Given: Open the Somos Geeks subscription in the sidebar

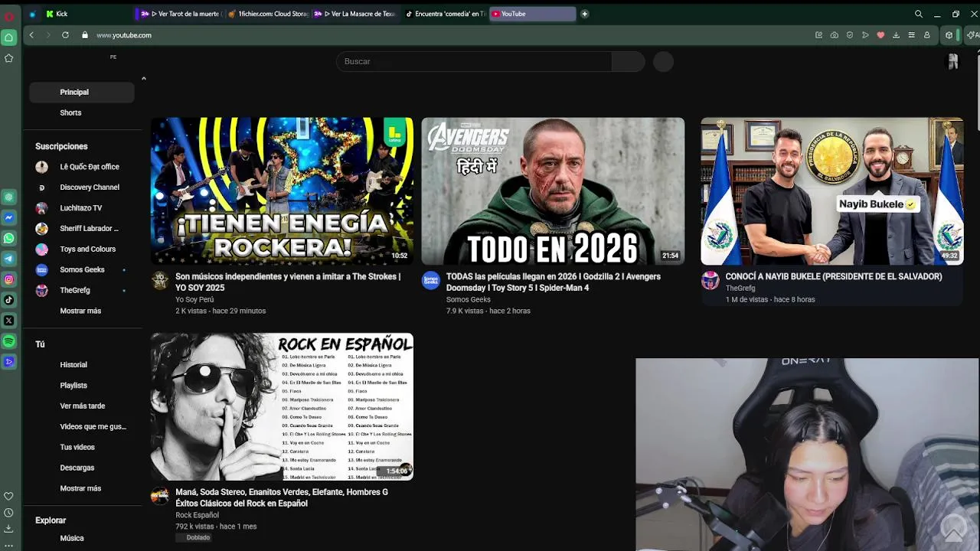Looking at the screenshot, I should pos(82,270).
